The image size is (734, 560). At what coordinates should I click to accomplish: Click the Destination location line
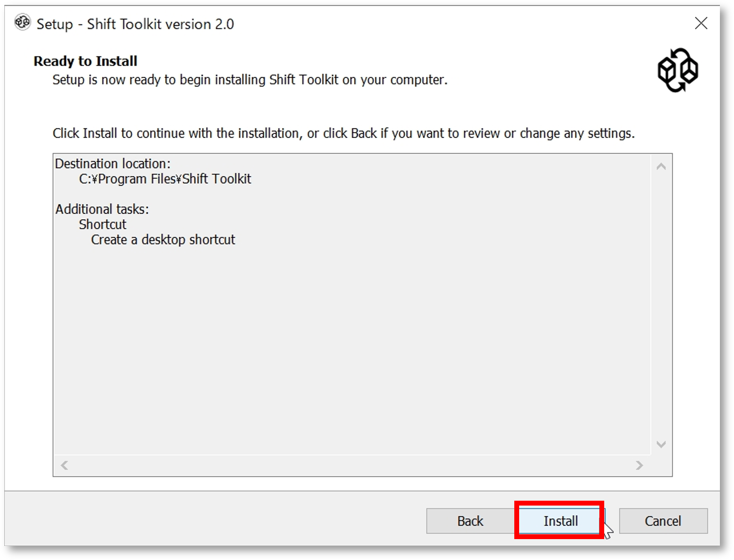coord(113,164)
